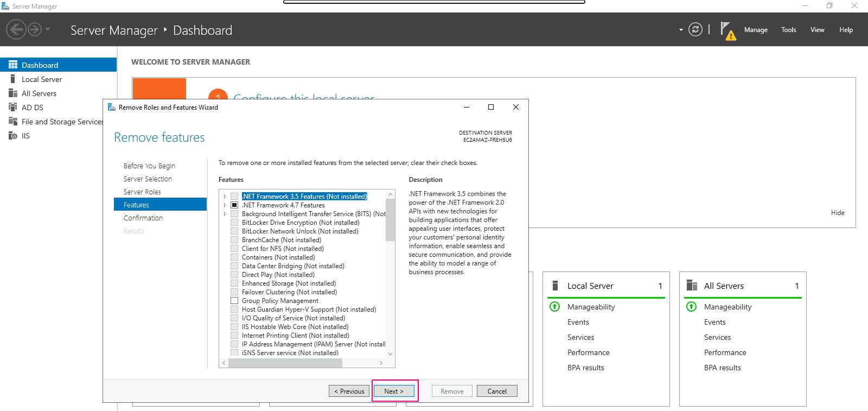The width and height of the screenshot is (868, 411).
Task: Select Dashboard in the left navigation
Action: 58,65
